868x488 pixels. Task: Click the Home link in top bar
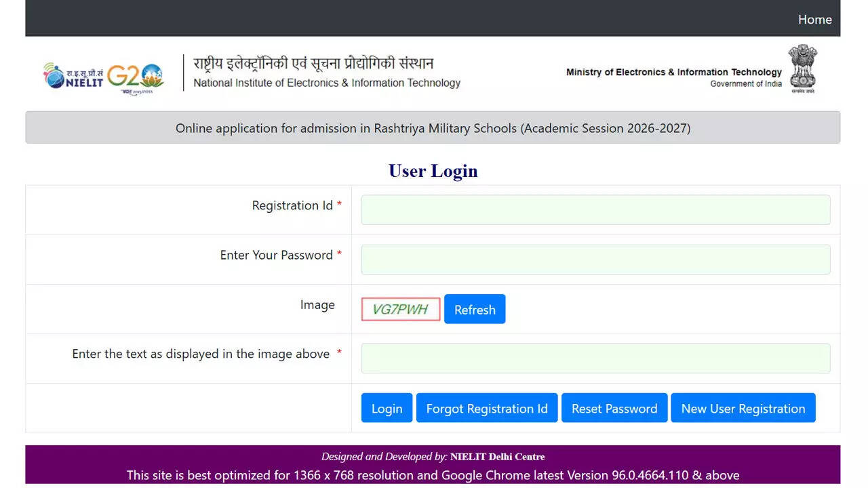[x=814, y=20]
